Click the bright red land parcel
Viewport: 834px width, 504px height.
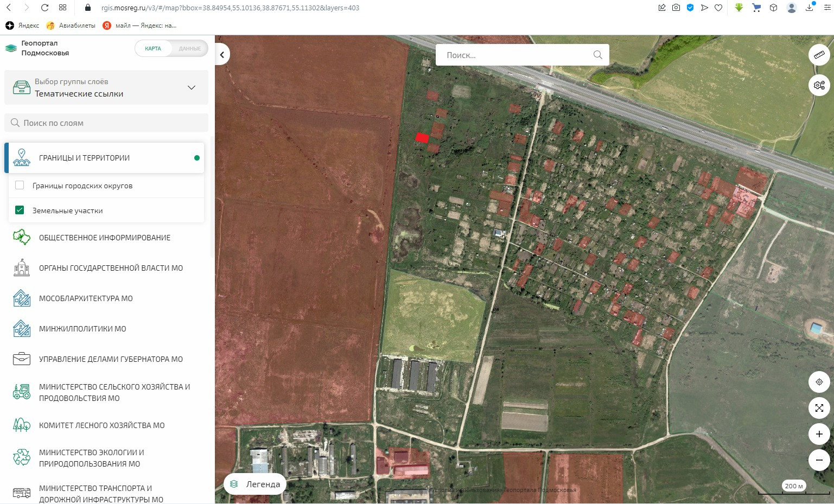[422, 138]
